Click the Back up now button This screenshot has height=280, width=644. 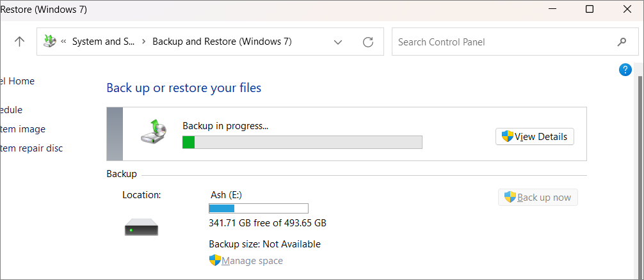(x=538, y=198)
